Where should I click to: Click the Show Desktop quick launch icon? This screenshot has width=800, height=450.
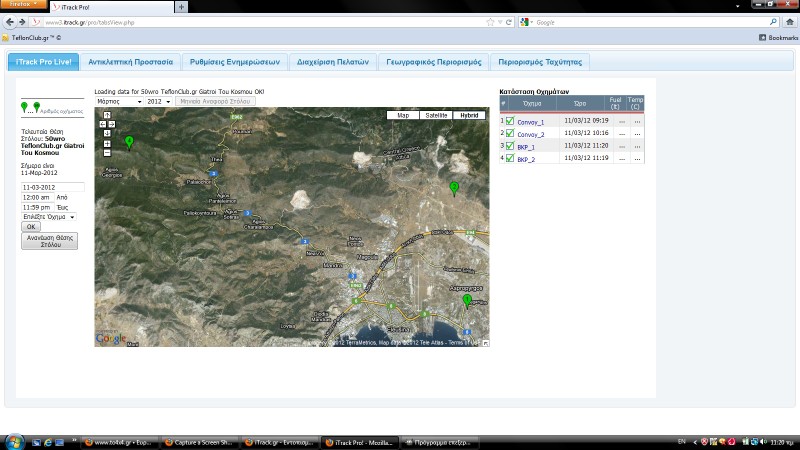(x=36, y=442)
